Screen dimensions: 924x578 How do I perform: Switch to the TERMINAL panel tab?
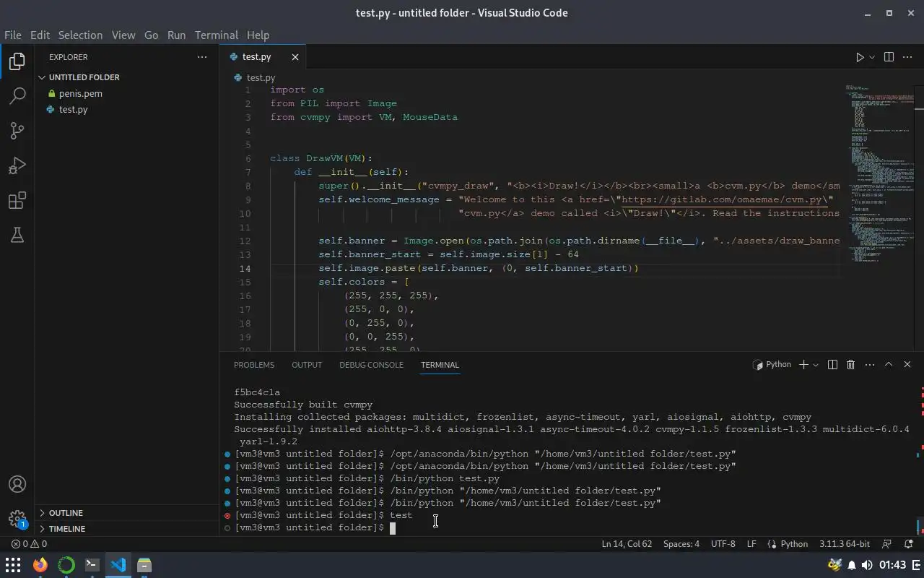[x=440, y=365]
